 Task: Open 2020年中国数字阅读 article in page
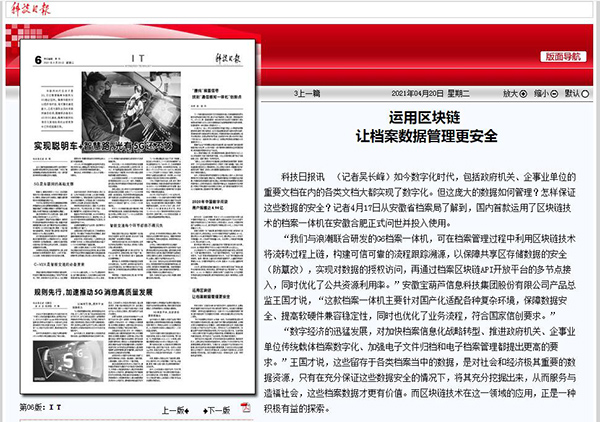coord(209,205)
